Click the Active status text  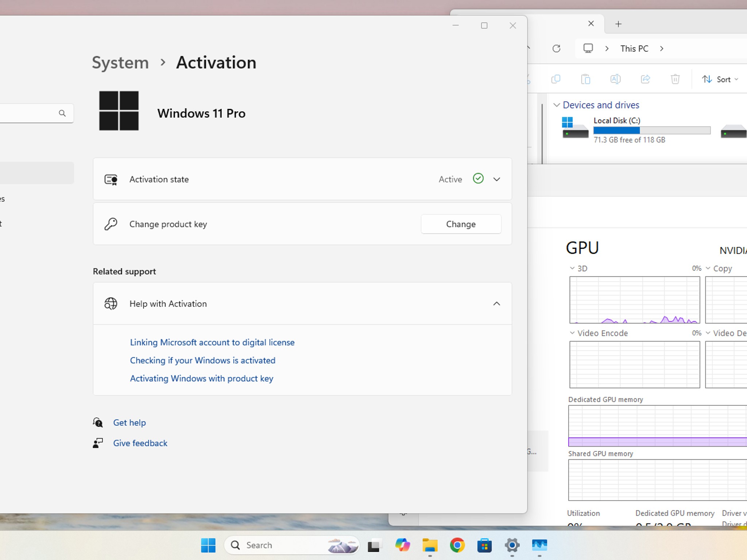(450, 179)
